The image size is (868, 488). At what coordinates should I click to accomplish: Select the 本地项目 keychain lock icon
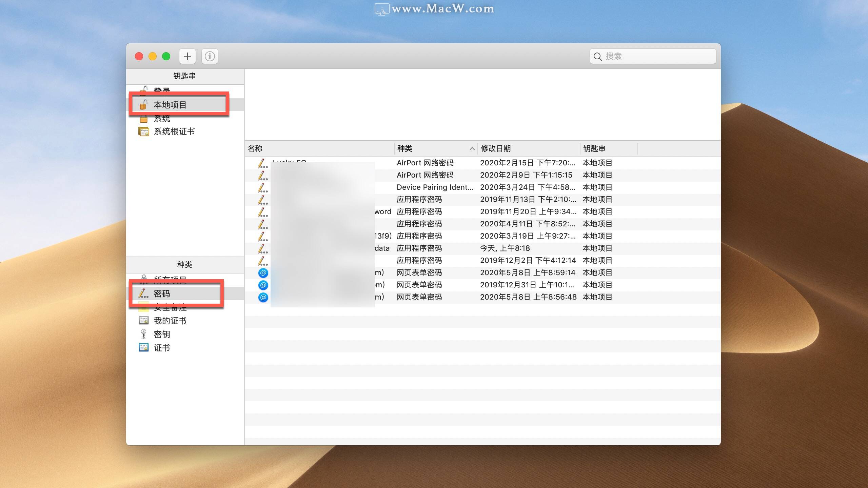point(143,105)
